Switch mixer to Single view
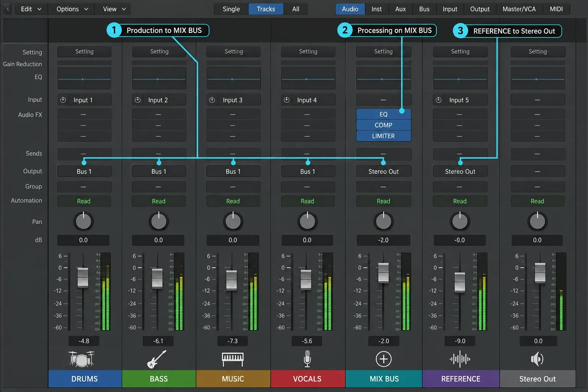 click(x=231, y=9)
